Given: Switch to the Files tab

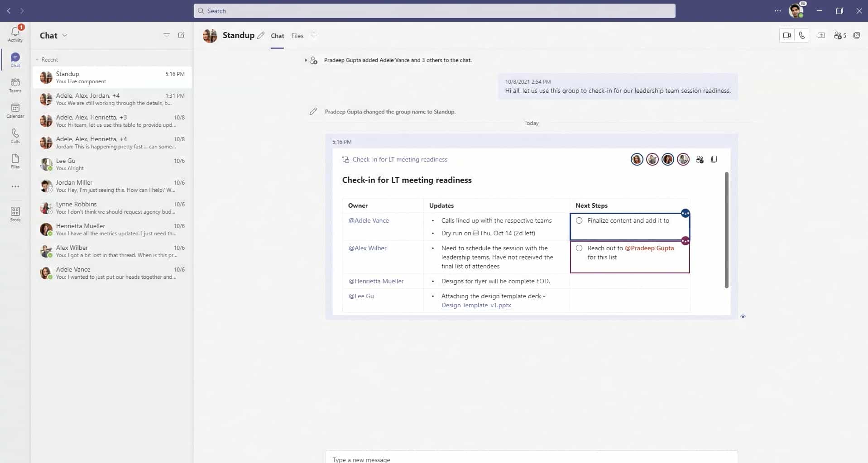Looking at the screenshot, I should 297,36.
